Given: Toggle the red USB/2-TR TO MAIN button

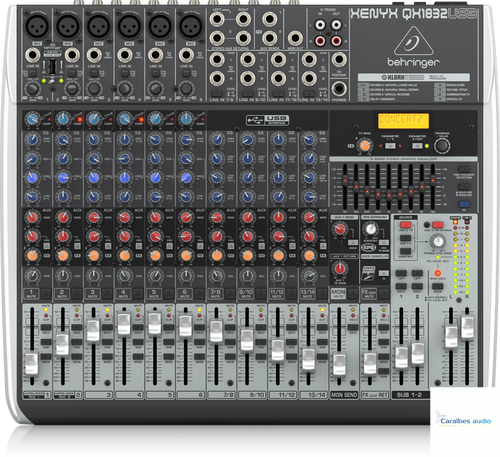Looking at the screenshot, I should click(437, 225).
